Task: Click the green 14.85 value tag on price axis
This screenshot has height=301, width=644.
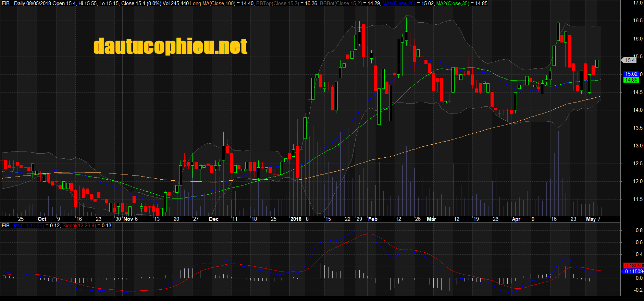Action: [631, 80]
